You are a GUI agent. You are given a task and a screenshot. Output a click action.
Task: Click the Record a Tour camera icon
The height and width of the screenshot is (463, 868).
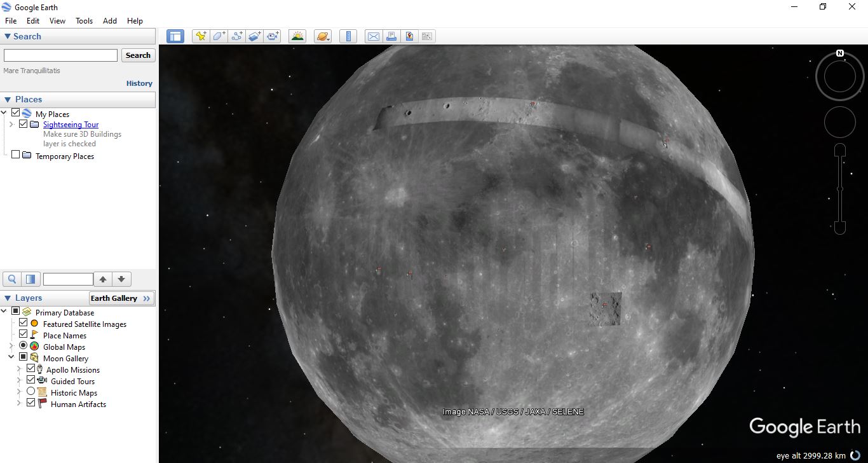click(x=273, y=36)
